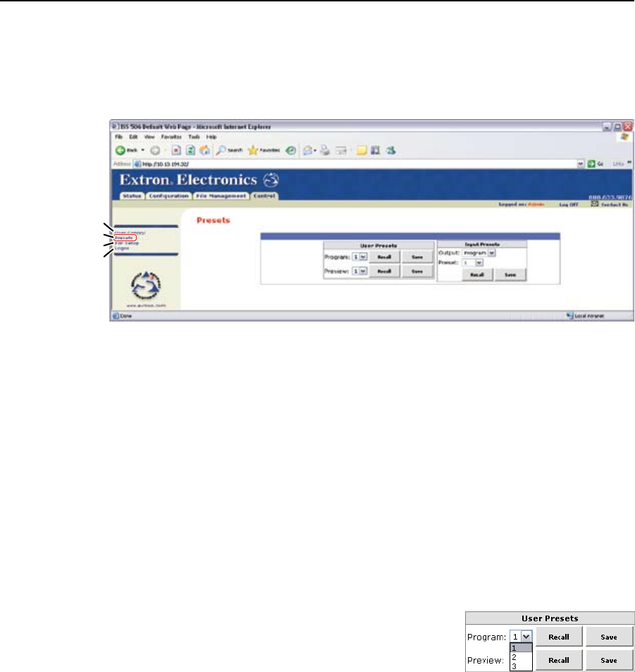Go to the browser Home icon
635x672 pixels.
pyautogui.click(x=205, y=151)
